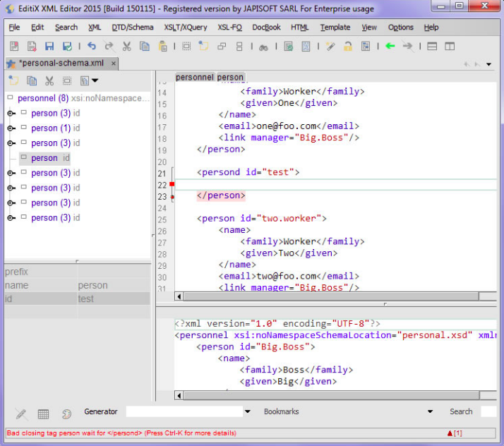The width and height of the screenshot is (504, 446).
Task: Expand the first person (3) tree node
Action: [11, 114]
